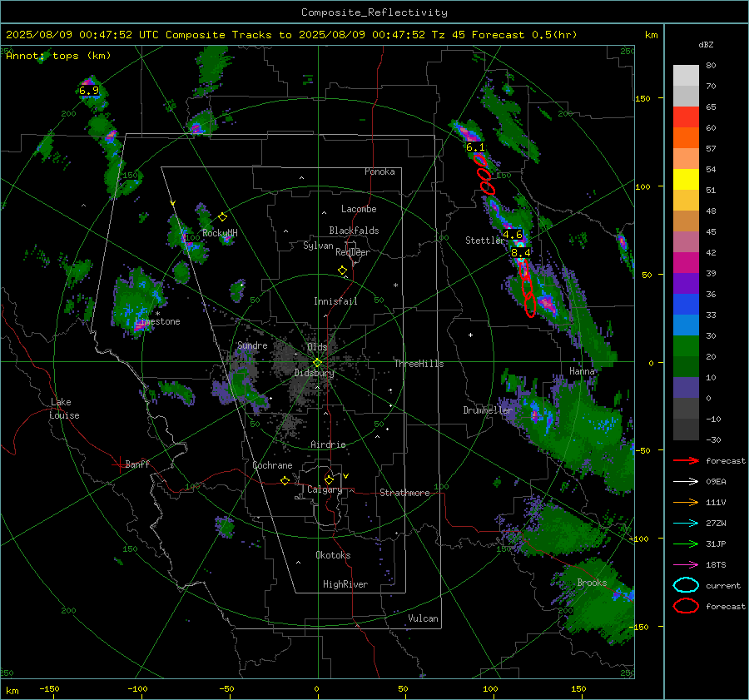Click the Cochrane town label
This screenshot has width=749, height=700.
tap(272, 465)
